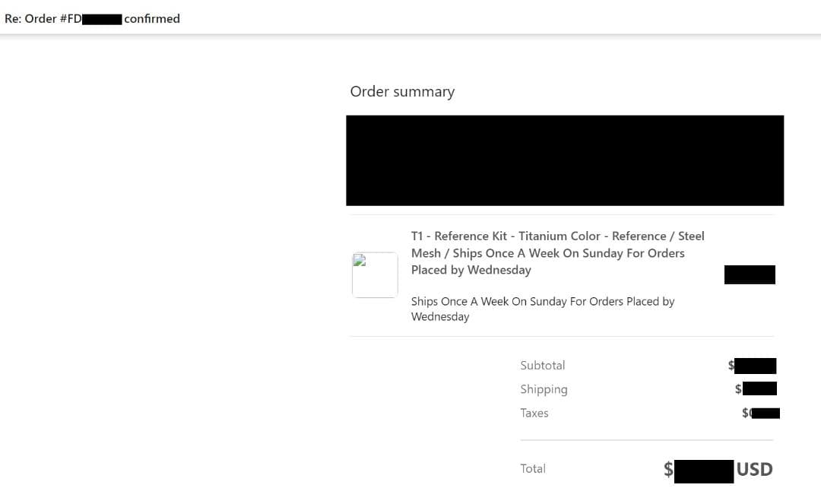
Task: Click the 'Taxes' label
Action: click(534, 413)
